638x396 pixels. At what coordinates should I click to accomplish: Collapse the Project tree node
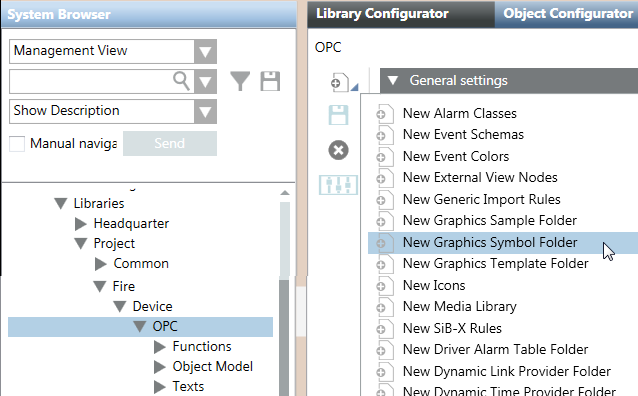(x=81, y=243)
